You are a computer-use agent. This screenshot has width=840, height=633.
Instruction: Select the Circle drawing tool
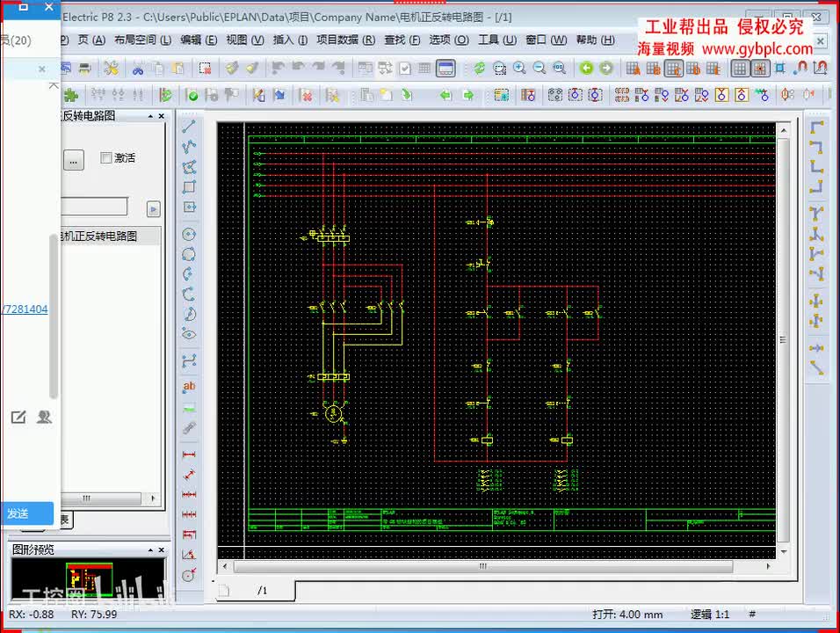point(189,234)
